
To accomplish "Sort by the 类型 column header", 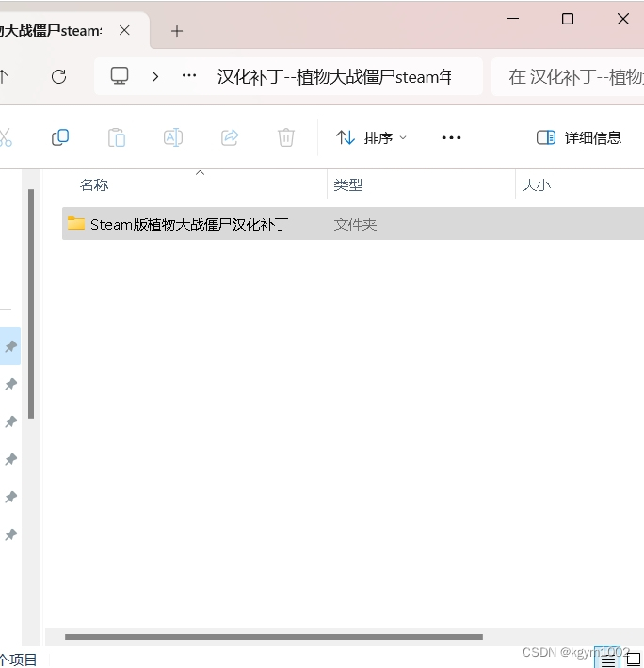I will (348, 185).
